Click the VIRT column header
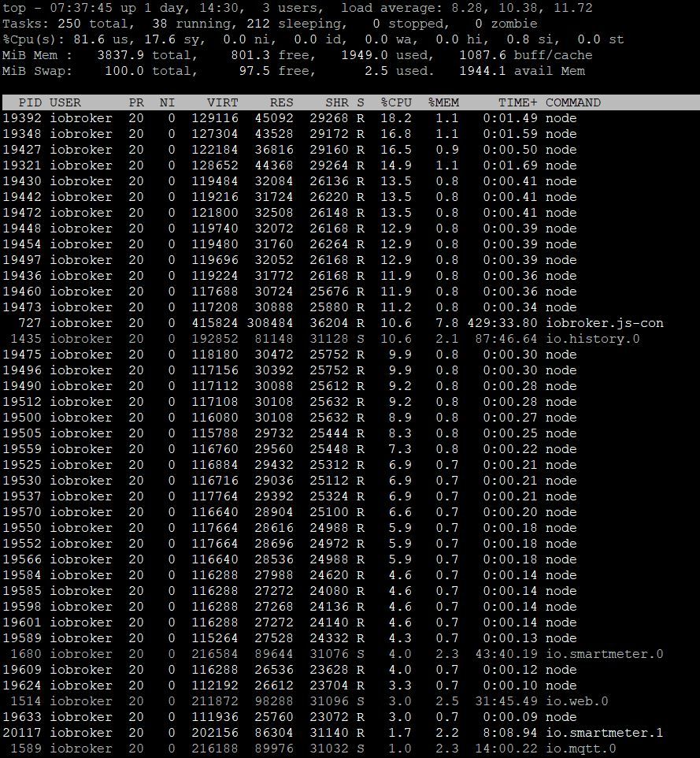The height and width of the screenshot is (758, 700). [x=223, y=102]
